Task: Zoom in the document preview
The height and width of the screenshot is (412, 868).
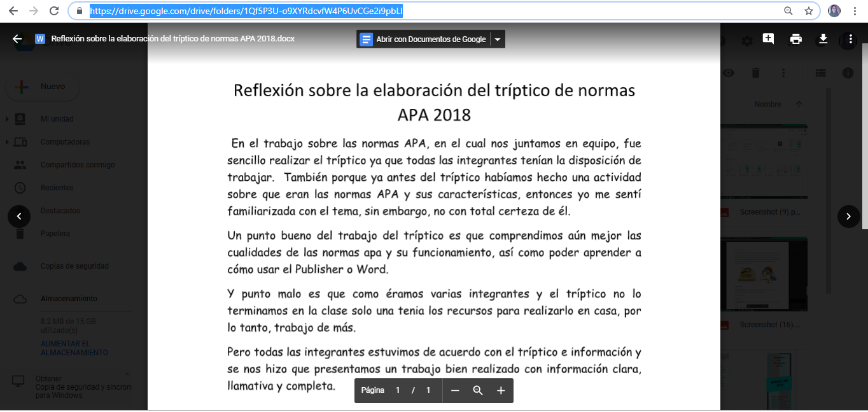Action: [501, 390]
